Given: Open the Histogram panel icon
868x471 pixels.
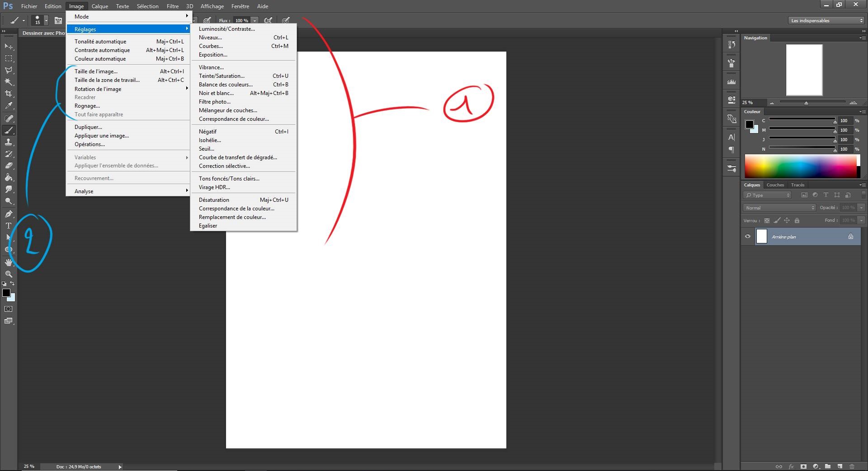Looking at the screenshot, I should (x=731, y=81).
